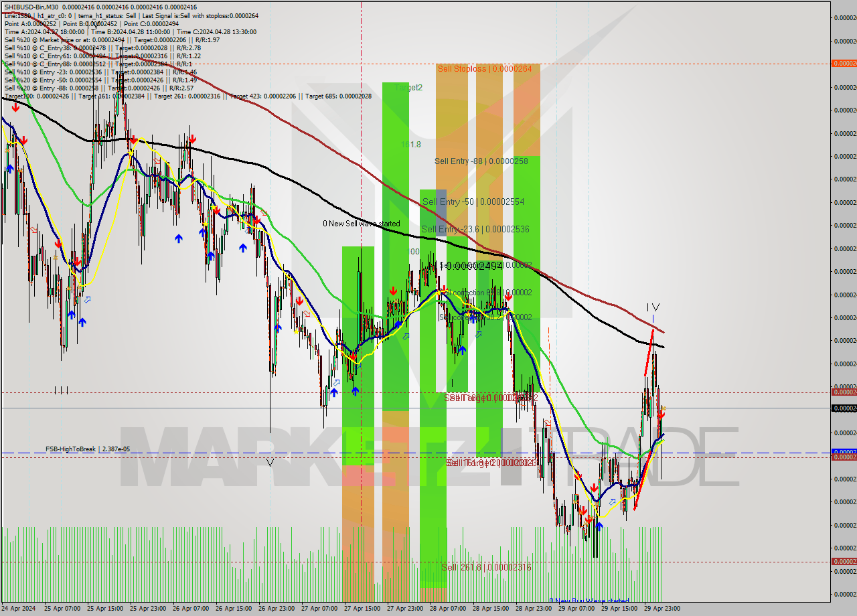The height and width of the screenshot is (616, 857).
Task: Click the 'Target2' label on green bar
Action: 408,88
